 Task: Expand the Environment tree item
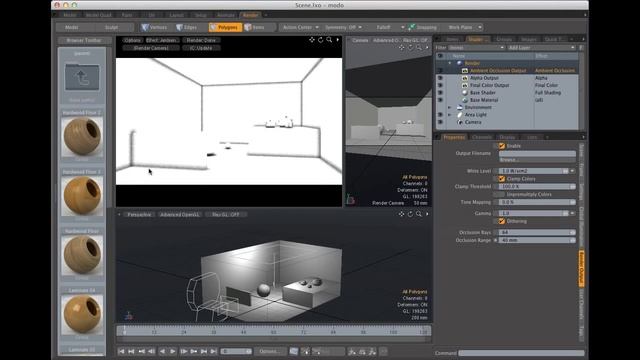pos(450,107)
